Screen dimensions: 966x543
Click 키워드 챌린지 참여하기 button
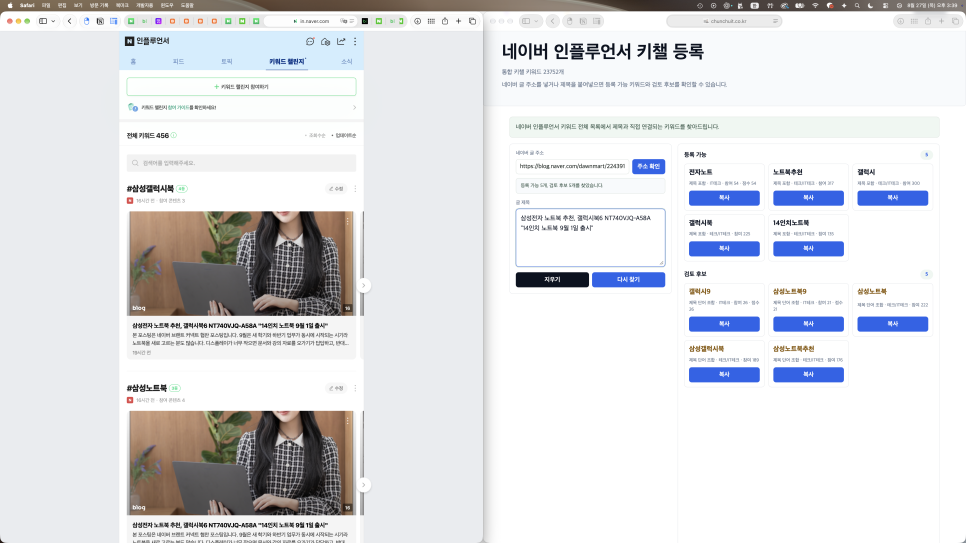click(242, 87)
